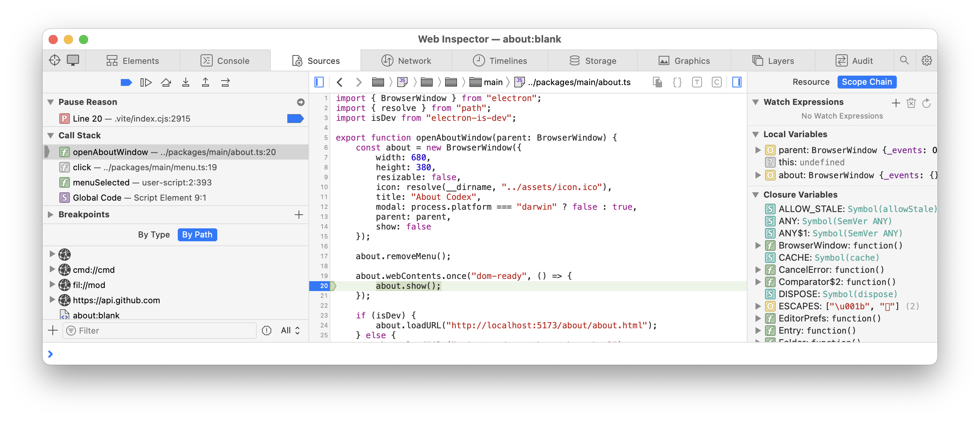Toggle the breakpoints enabled arrow button
The width and height of the screenshot is (980, 421).
tap(126, 82)
